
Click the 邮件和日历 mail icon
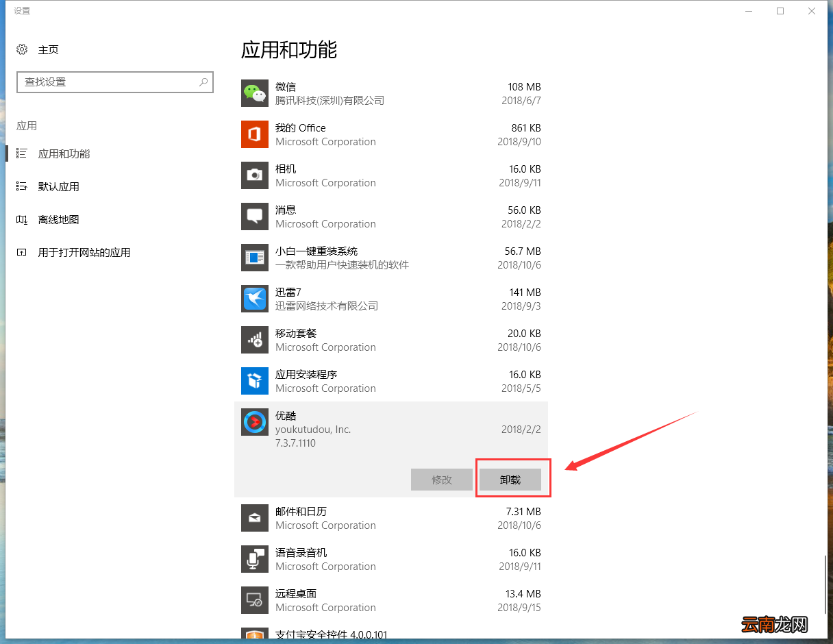click(255, 518)
